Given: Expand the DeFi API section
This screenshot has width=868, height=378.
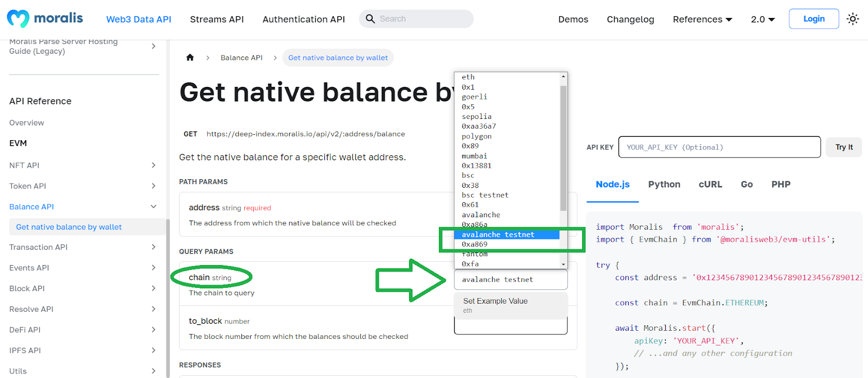Looking at the screenshot, I should 154,330.
